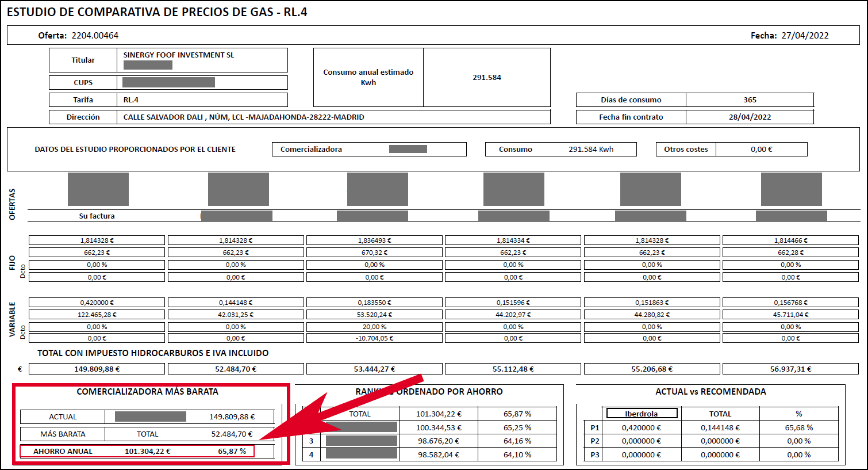868x470 pixels.
Task: Select the P1 saving percentage 65,68 %
Action: tap(799, 427)
